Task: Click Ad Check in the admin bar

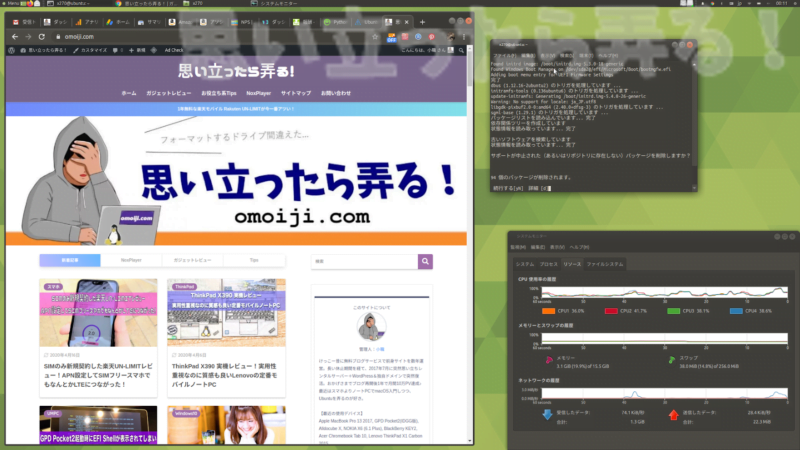Action: pos(173,50)
